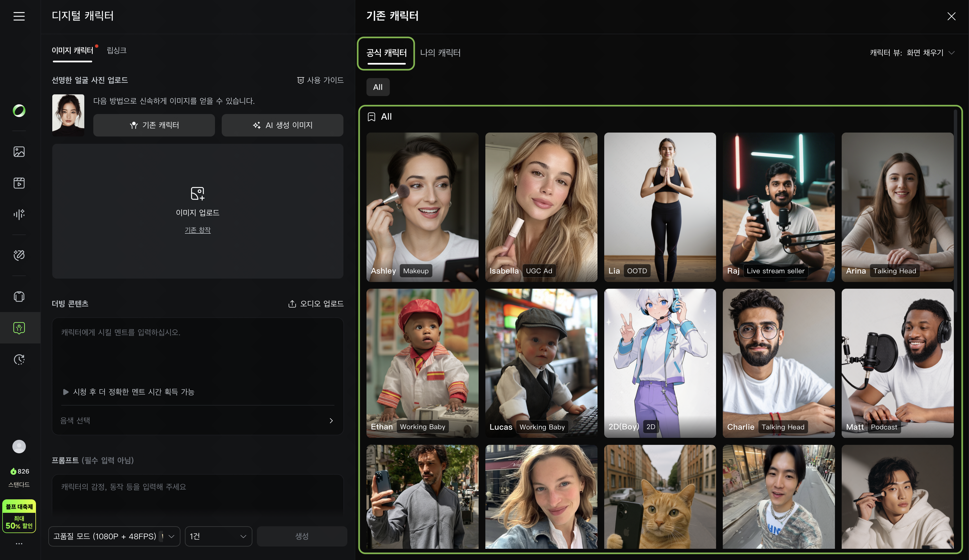This screenshot has height=560, width=969.
Task: Open the effects sidebar icon below the waveform
Action: 19,255
